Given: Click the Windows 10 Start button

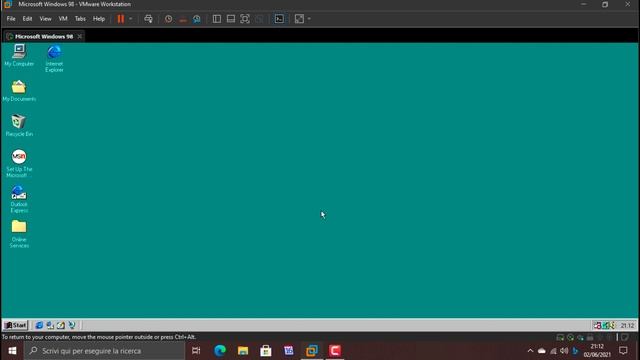Looking at the screenshot, I should 12,351.
